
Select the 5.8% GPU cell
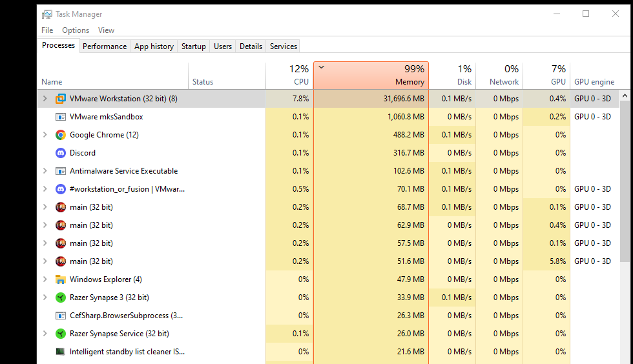pos(546,261)
